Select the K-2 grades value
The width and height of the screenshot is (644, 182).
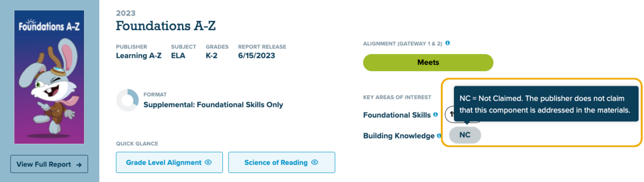pyautogui.click(x=211, y=56)
